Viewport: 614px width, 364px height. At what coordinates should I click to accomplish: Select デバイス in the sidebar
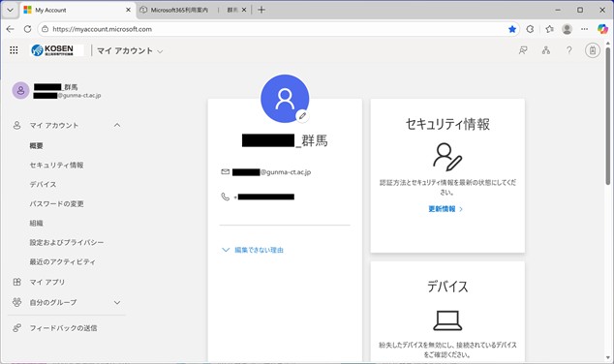click(43, 184)
